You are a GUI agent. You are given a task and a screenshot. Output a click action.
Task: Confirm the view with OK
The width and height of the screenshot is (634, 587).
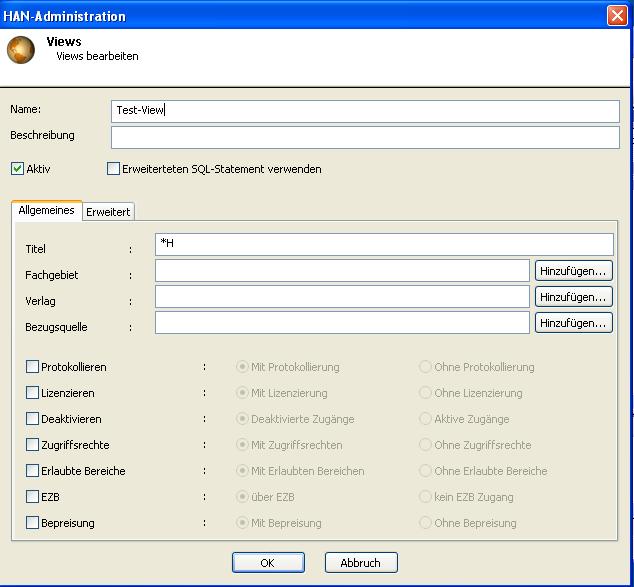(x=268, y=562)
